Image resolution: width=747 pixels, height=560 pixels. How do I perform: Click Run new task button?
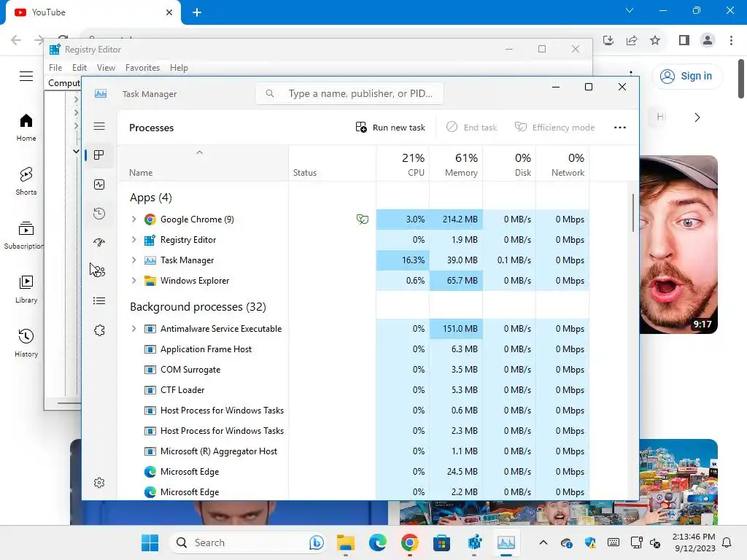(390, 128)
